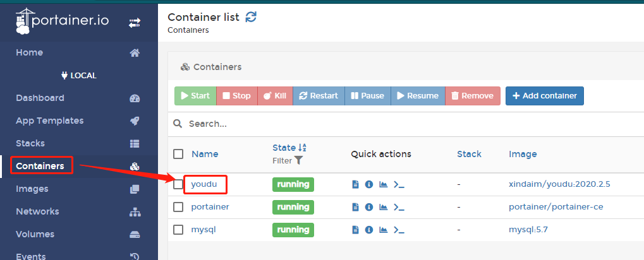The height and width of the screenshot is (260, 644).
Task: Sort containers by Name column header
Action: click(x=205, y=154)
